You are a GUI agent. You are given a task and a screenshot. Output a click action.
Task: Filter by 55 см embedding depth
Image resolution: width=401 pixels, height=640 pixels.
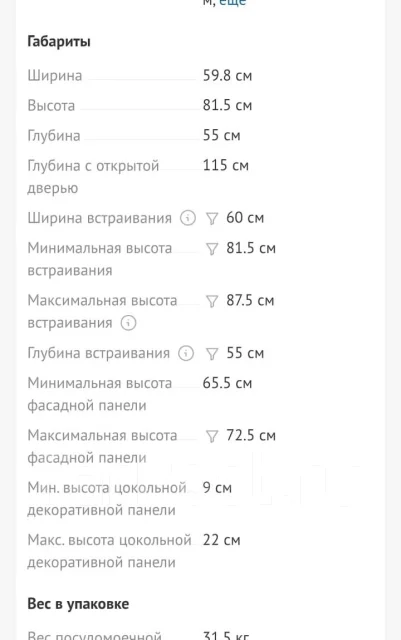pos(212,354)
